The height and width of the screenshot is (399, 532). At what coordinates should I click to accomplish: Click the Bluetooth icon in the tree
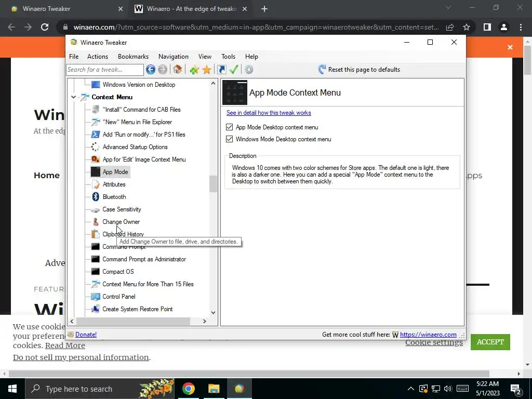point(96,197)
